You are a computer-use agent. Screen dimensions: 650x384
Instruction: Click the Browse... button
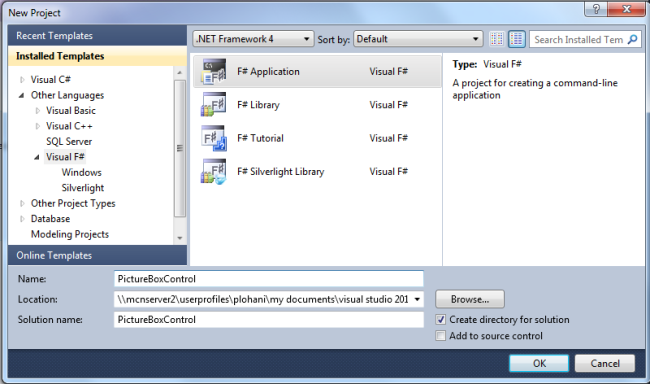click(470, 299)
